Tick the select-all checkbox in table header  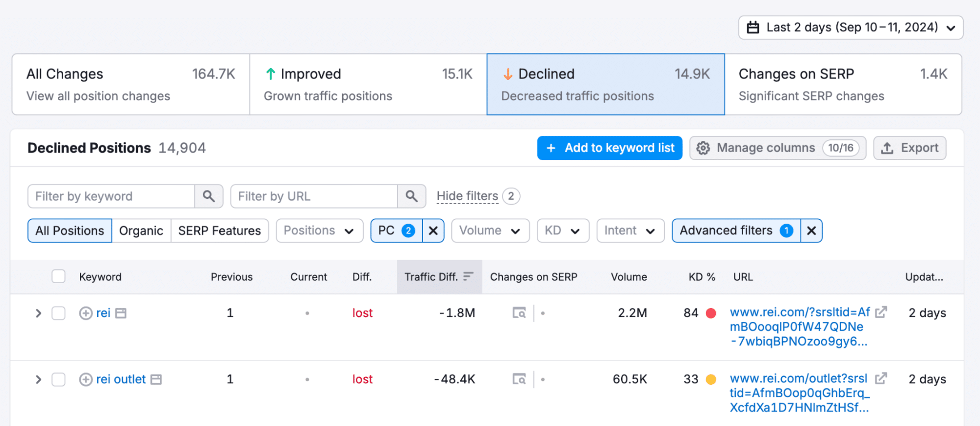tap(58, 277)
